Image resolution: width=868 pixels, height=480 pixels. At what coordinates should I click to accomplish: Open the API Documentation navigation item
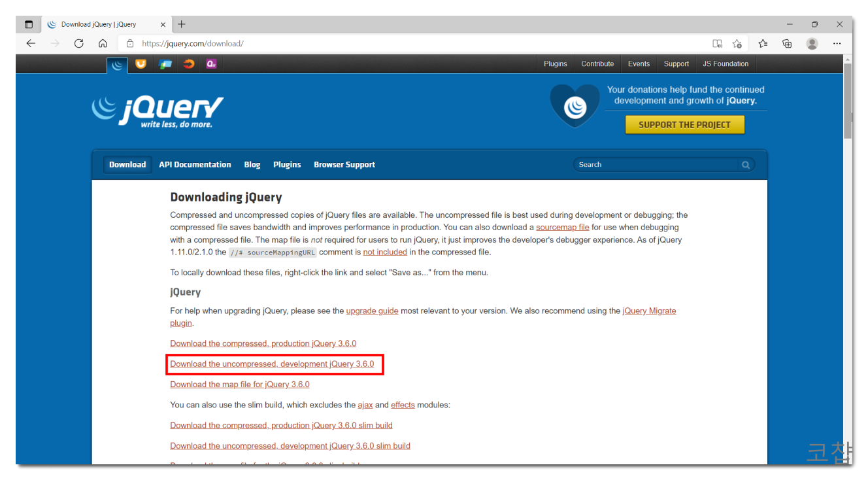(195, 165)
